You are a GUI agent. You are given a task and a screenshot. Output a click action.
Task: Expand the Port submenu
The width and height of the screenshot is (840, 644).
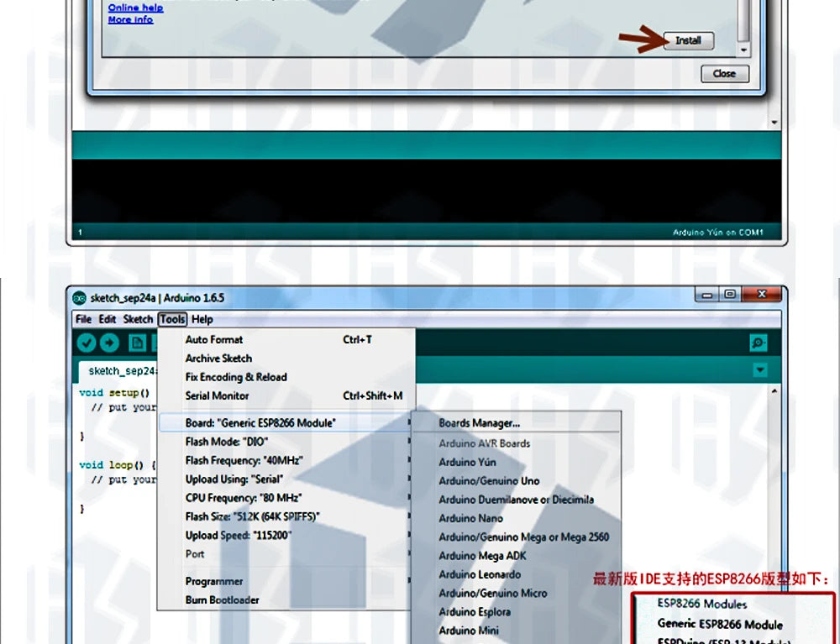pyautogui.click(x=286, y=554)
